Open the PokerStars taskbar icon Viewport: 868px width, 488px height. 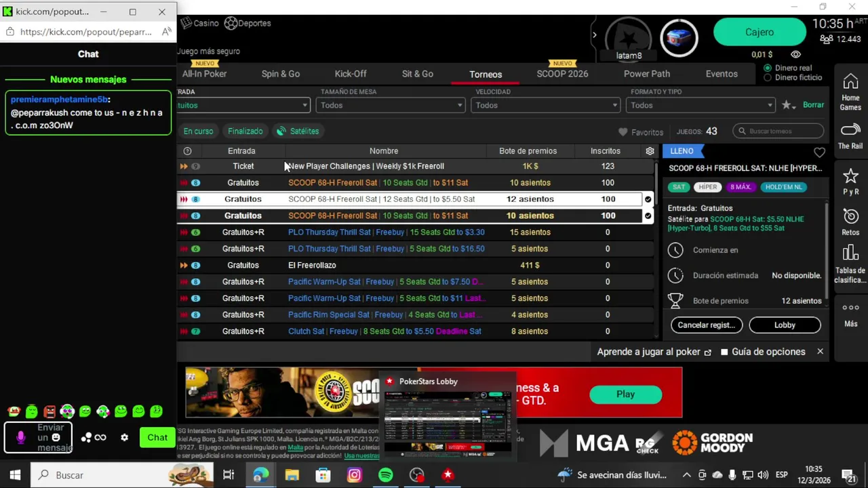(448, 475)
